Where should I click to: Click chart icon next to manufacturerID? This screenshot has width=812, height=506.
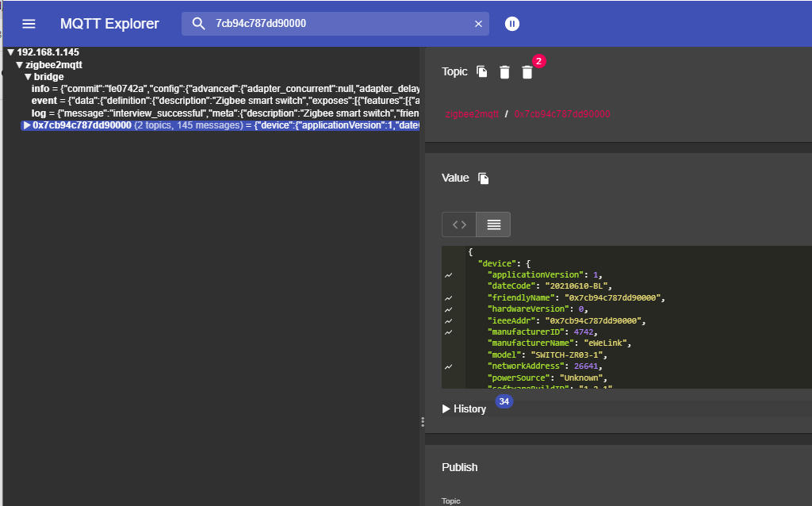tap(449, 332)
